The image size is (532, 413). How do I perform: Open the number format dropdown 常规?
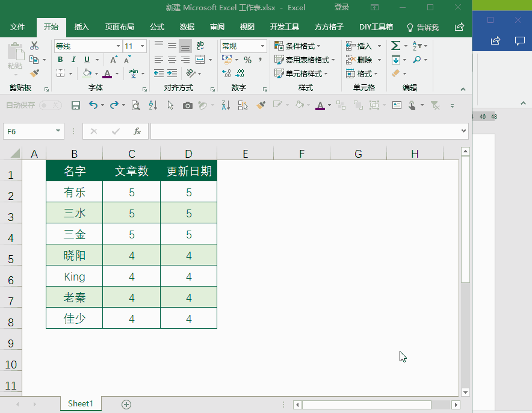pos(262,46)
